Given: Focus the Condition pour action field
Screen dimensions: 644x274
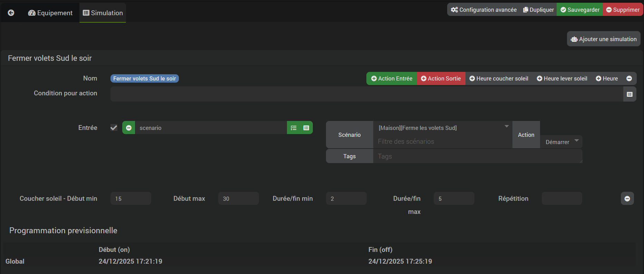Looking at the screenshot, I should [367, 94].
